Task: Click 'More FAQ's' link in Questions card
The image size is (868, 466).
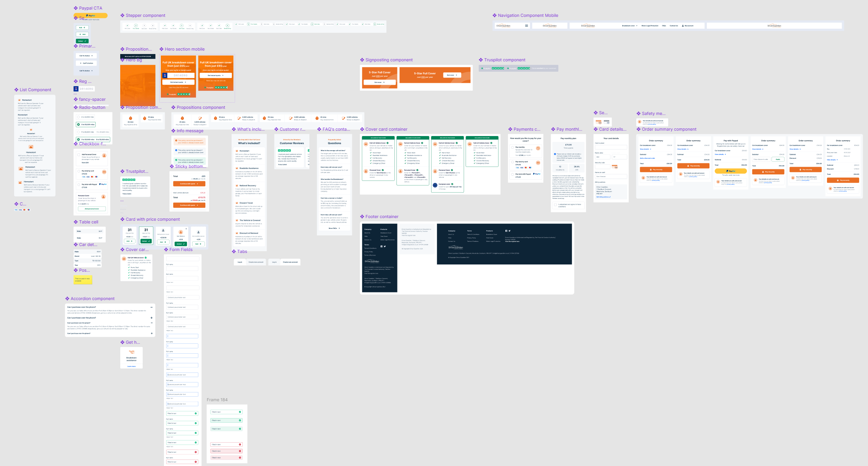Action: 334,228
